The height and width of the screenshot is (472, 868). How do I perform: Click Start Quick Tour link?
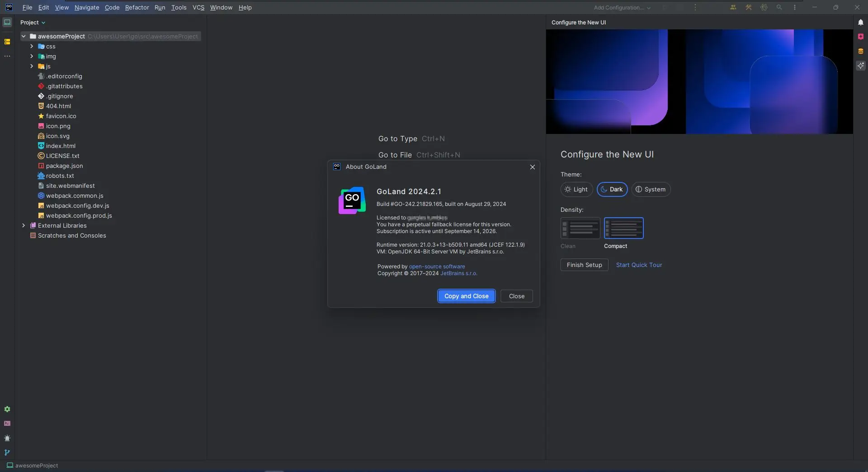[x=639, y=265]
